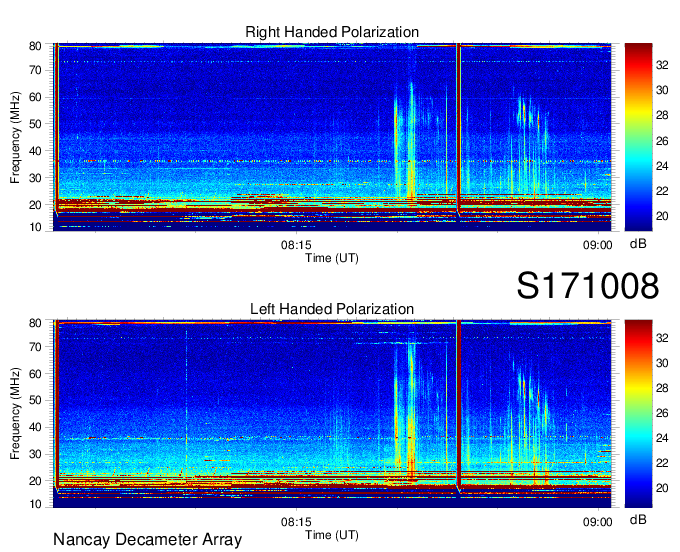Click the "22" value on bottom color bar
The image size is (680, 552).
tap(662, 464)
